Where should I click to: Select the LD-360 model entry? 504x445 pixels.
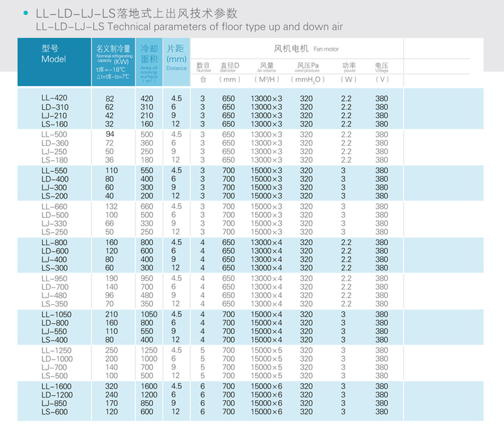click(54, 143)
